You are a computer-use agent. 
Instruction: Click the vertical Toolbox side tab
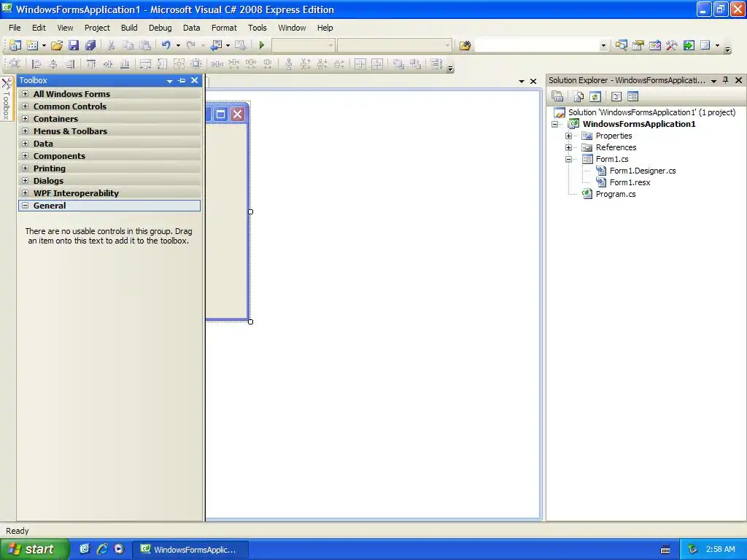6,99
